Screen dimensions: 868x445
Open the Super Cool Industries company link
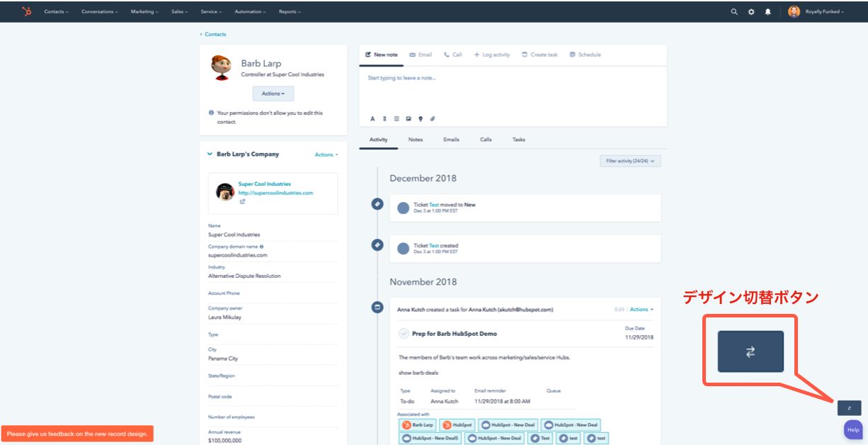[264, 184]
